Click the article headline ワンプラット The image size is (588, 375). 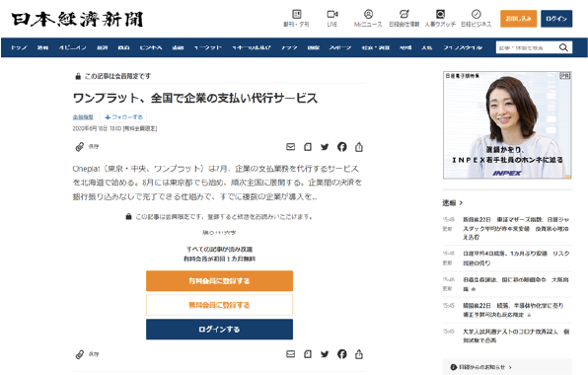pos(195,99)
